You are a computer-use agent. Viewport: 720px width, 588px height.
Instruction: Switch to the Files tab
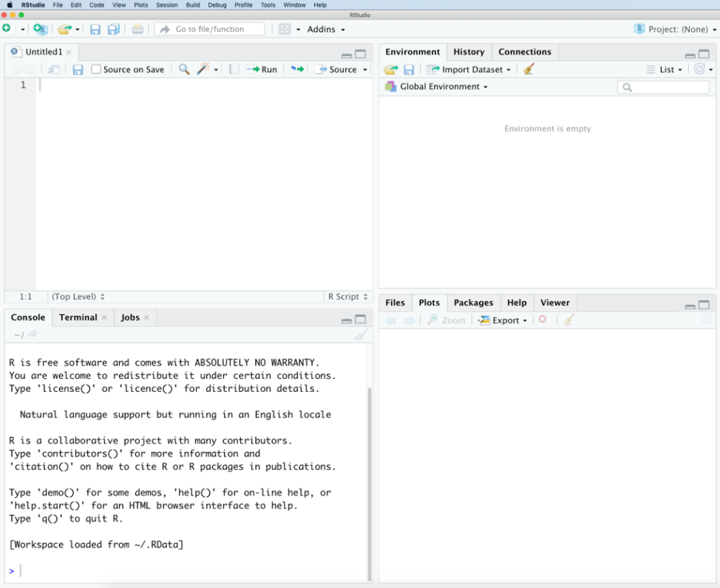click(395, 303)
